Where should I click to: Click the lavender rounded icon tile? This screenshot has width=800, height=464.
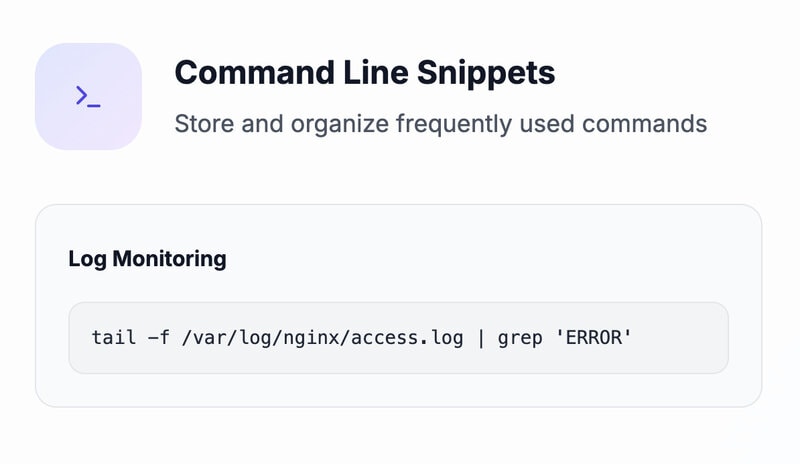[x=88, y=96]
